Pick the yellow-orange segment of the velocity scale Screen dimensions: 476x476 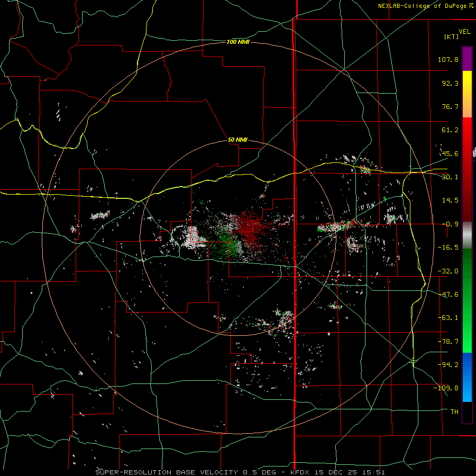point(467,94)
